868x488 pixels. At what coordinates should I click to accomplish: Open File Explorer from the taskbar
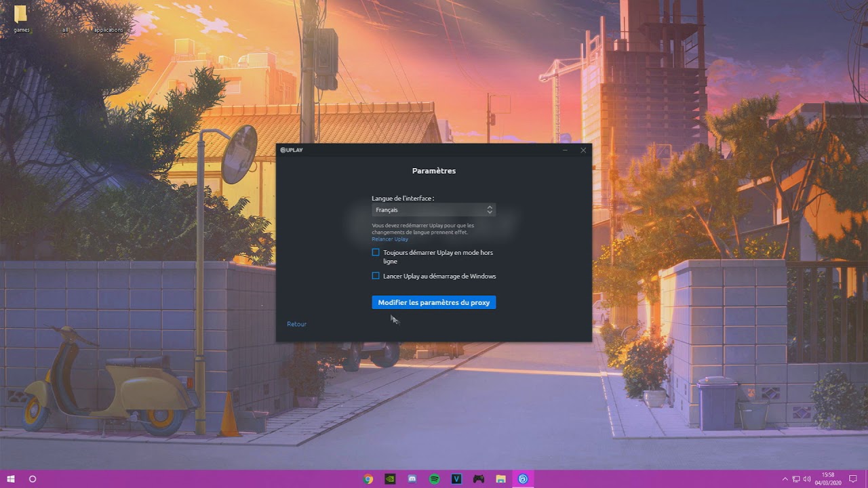tap(500, 479)
